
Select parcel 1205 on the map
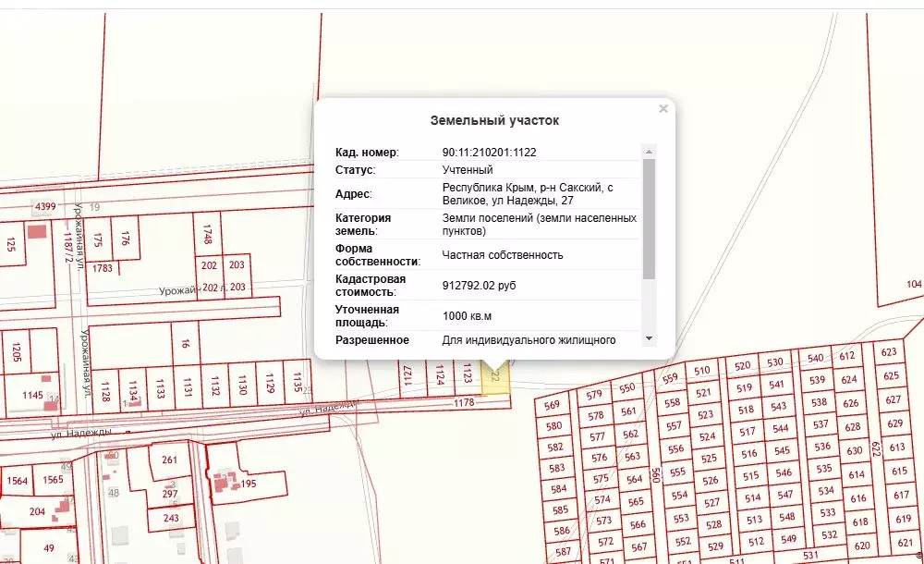pos(17,352)
